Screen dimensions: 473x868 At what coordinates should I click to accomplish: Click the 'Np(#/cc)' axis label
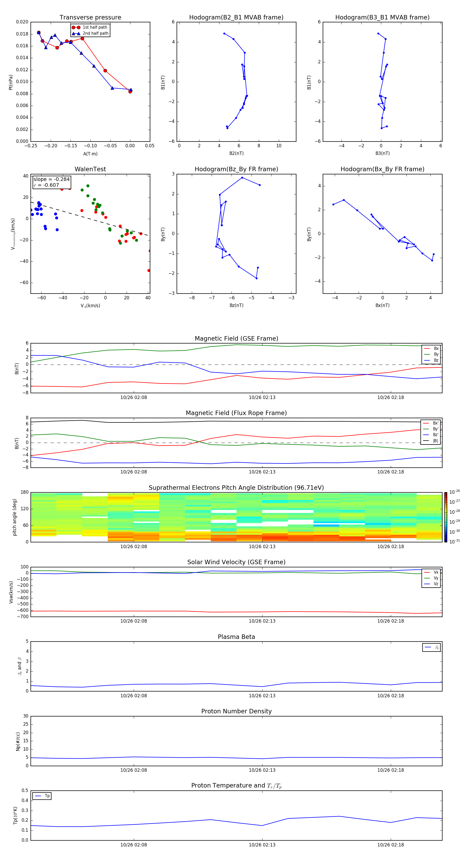[x=18, y=741]
